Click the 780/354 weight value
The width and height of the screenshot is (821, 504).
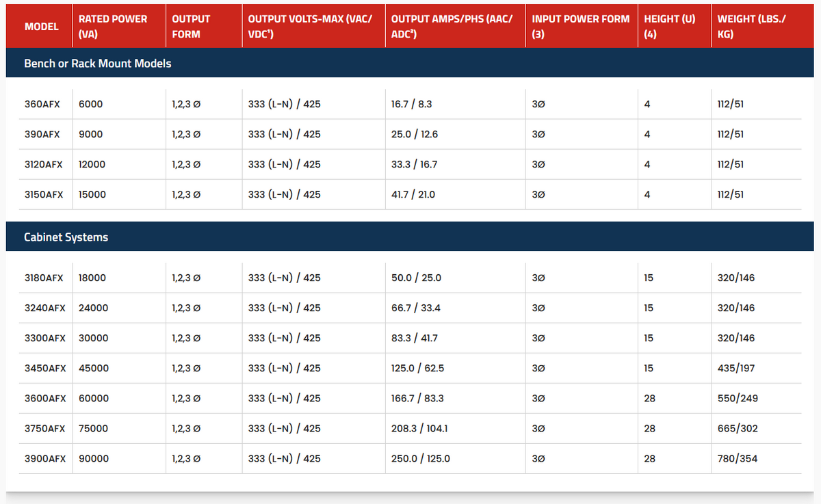[x=737, y=459]
